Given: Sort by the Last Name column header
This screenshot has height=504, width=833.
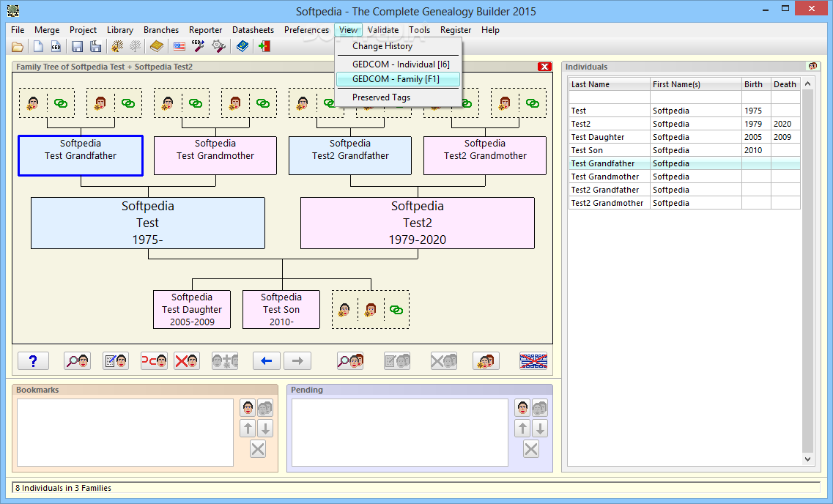Looking at the screenshot, I should coord(610,84).
